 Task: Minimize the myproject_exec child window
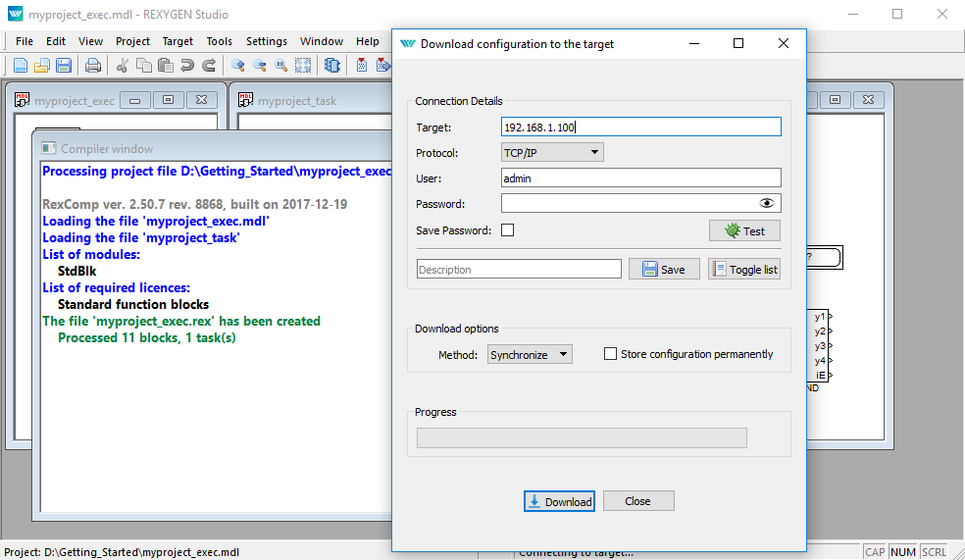coord(135,100)
